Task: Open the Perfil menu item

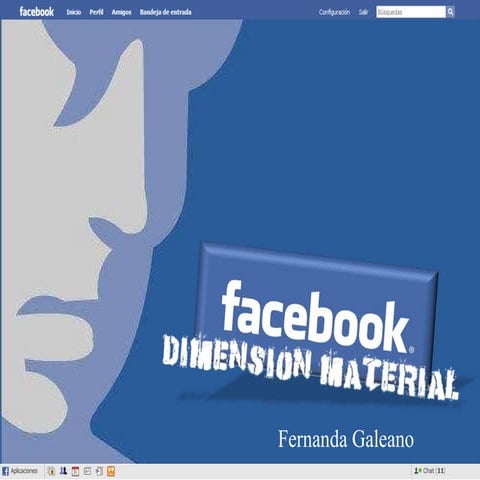Action: pos(96,12)
